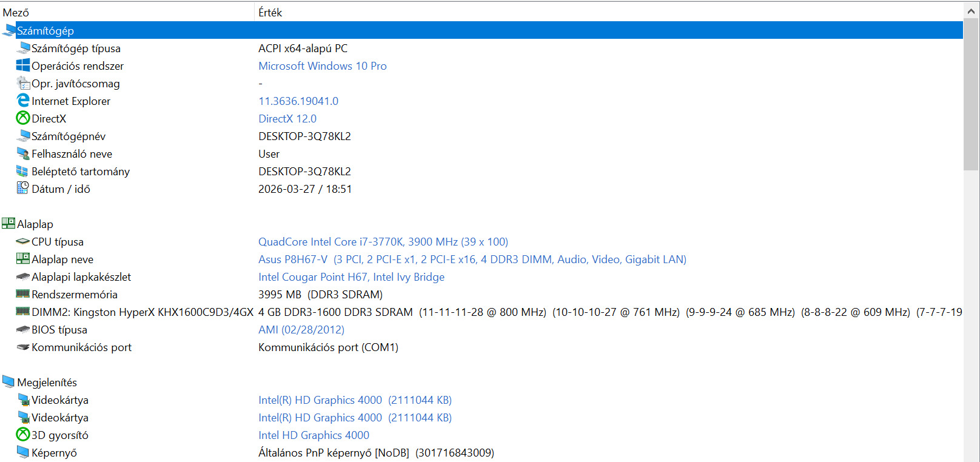Click the Rendszermemória RAM icon
The width and height of the screenshot is (980, 462).
point(23,294)
